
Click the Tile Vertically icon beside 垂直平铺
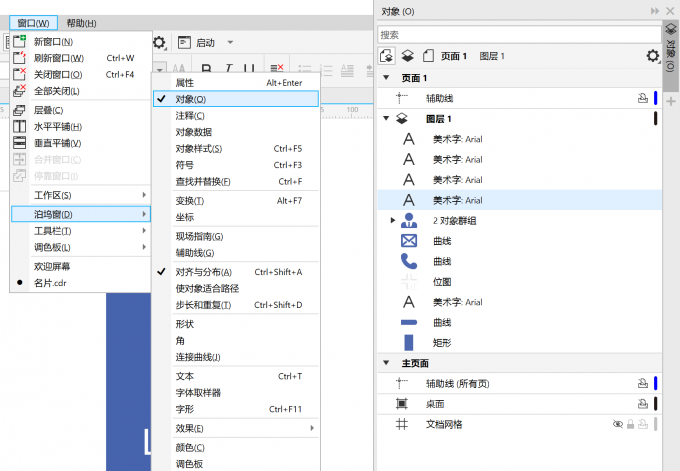20,143
